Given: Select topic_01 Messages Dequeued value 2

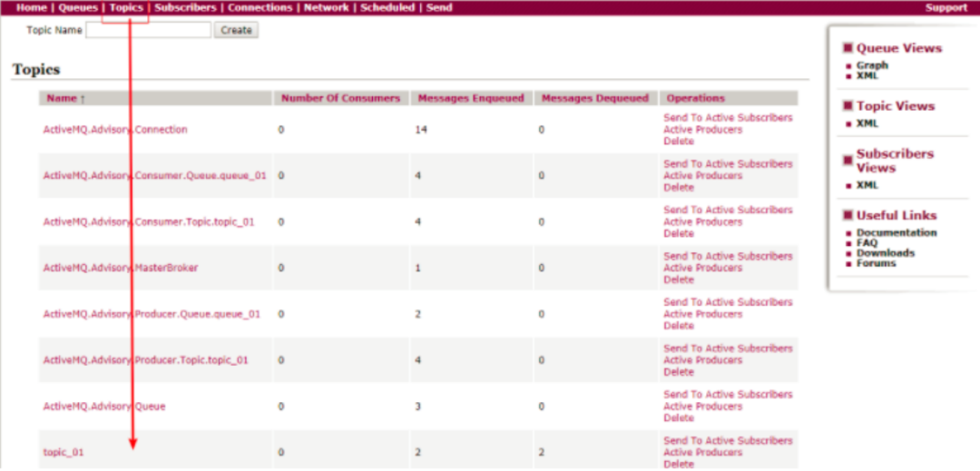Looking at the screenshot, I should (x=541, y=452).
